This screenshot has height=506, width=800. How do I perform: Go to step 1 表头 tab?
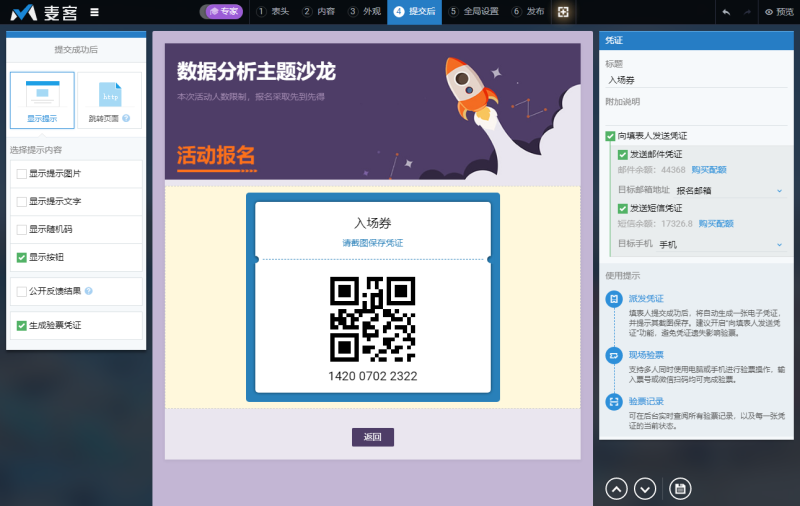tap(273, 11)
